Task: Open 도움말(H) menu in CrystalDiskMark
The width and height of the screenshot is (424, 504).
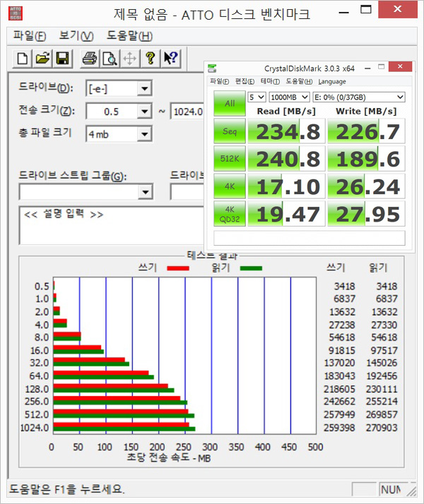Action: pyautogui.click(x=299, y=82)
